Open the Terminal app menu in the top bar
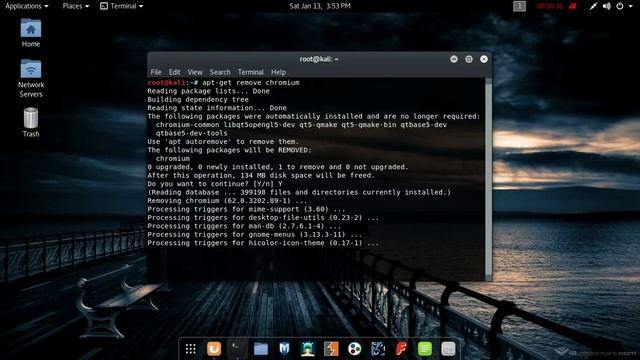640x360 pixels. click(122, 6)
